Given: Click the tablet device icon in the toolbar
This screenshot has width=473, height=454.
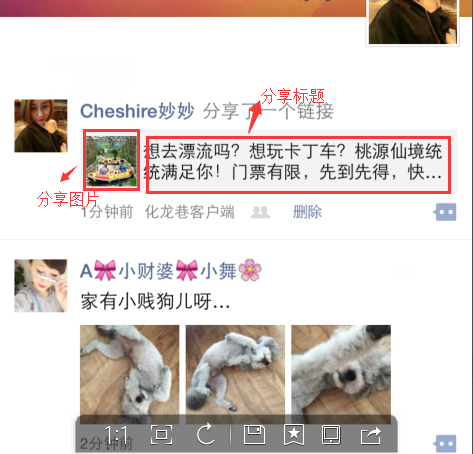Looking at the screenshot, I should point(331,435).
